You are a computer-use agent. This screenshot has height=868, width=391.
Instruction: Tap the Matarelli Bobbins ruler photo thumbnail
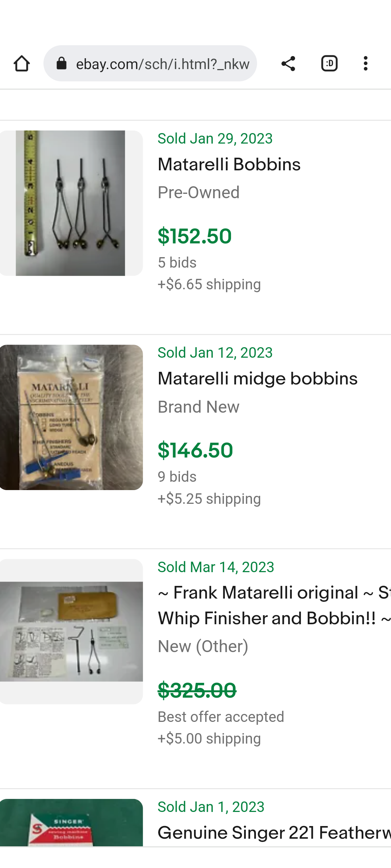(x=71, y=203)
